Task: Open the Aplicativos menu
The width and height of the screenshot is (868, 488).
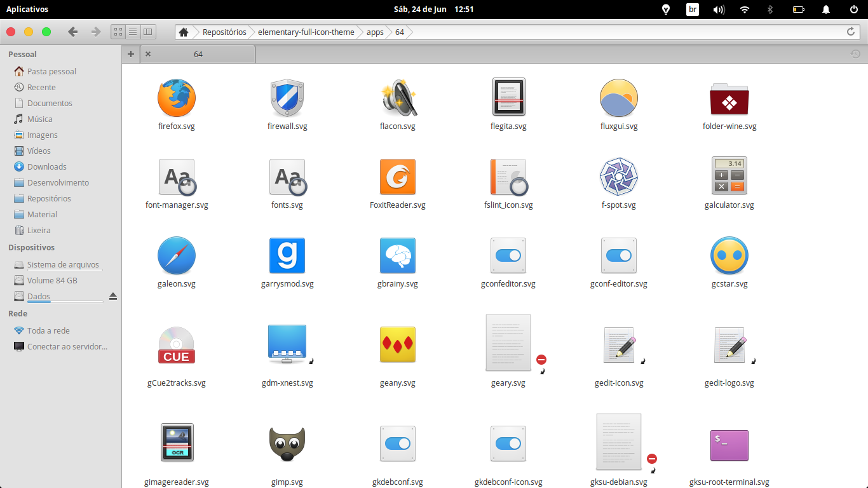Action: click(x=27, y=10)
